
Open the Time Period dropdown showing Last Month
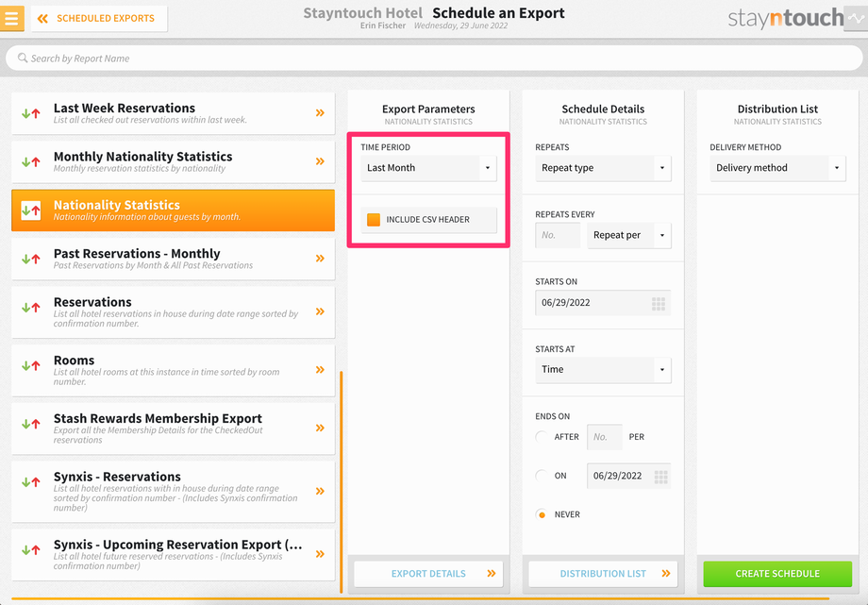[428, 168]
